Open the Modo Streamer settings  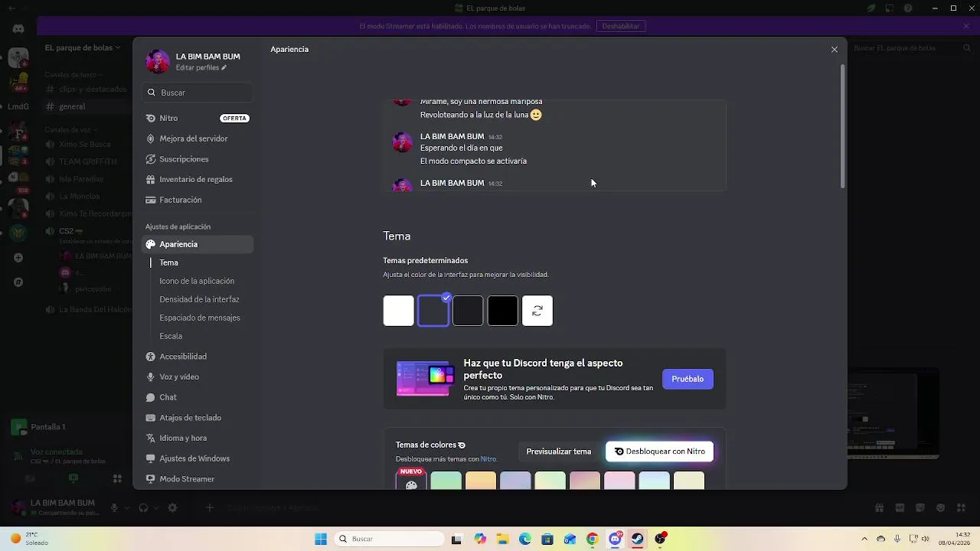pyautogui.click(x=198, y=479)
